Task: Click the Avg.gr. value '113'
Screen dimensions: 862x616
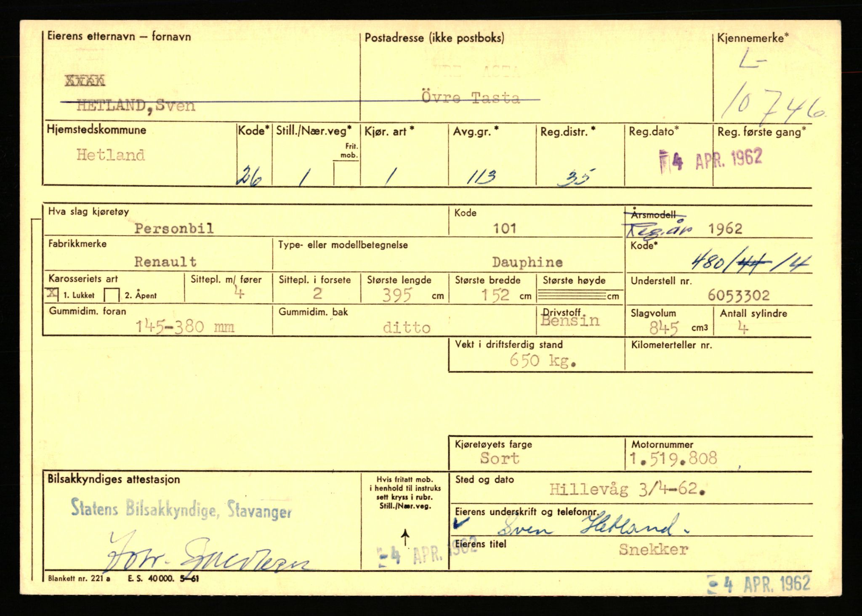Action: click(481, 178)
